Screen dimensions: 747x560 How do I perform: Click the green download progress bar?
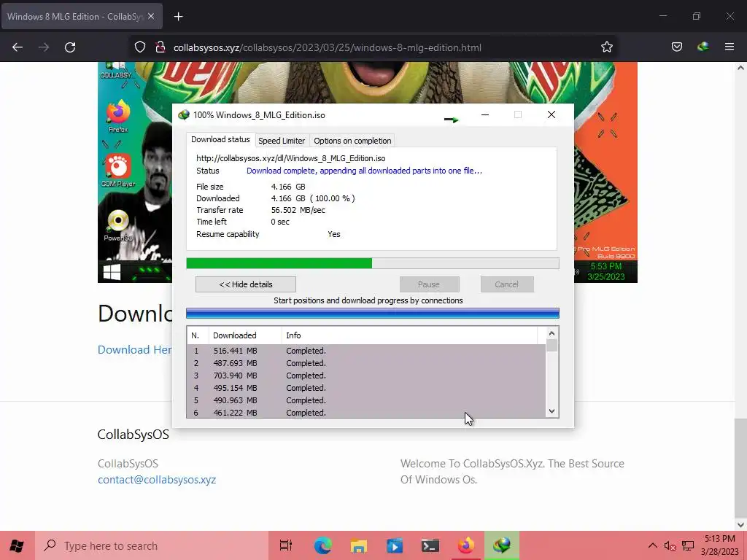(373, 263)
